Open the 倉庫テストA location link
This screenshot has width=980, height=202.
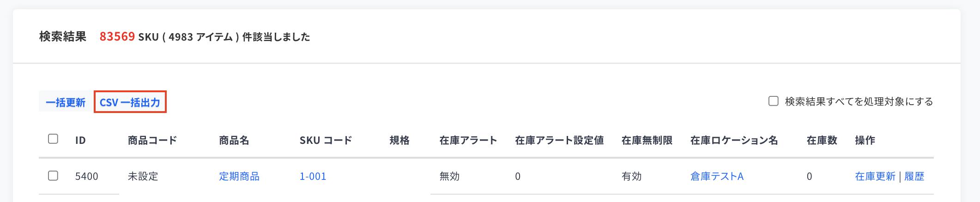[717, 176]
